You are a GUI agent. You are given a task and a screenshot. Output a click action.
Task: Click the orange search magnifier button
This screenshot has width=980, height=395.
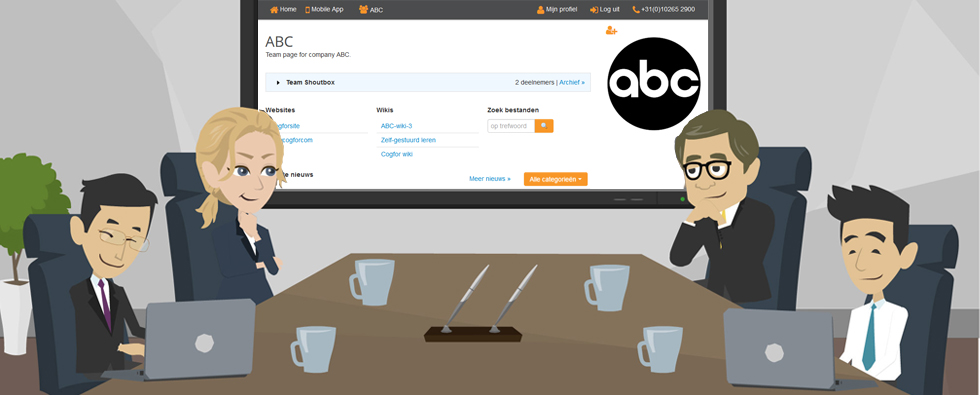[544, 126]
